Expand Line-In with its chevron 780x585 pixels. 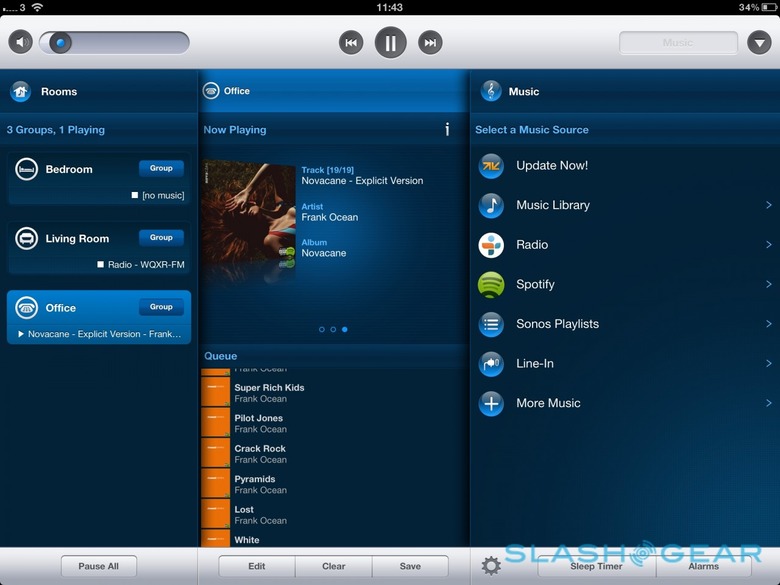(769, 363)
